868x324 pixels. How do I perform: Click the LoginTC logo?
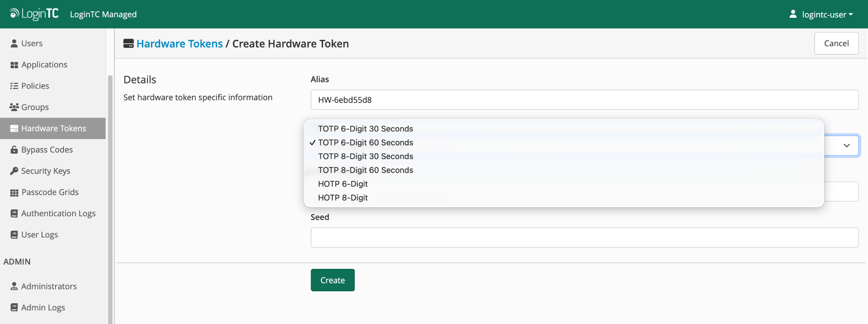tap(34, 14)
